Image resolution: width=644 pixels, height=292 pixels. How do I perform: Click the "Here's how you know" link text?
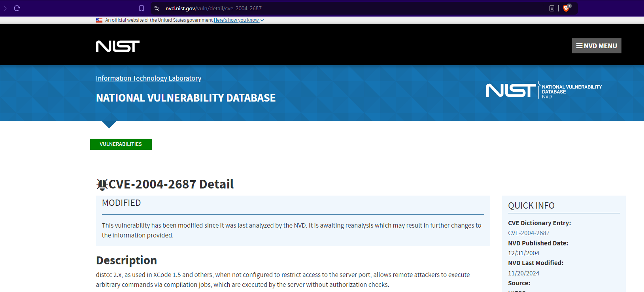pos(236,20)
